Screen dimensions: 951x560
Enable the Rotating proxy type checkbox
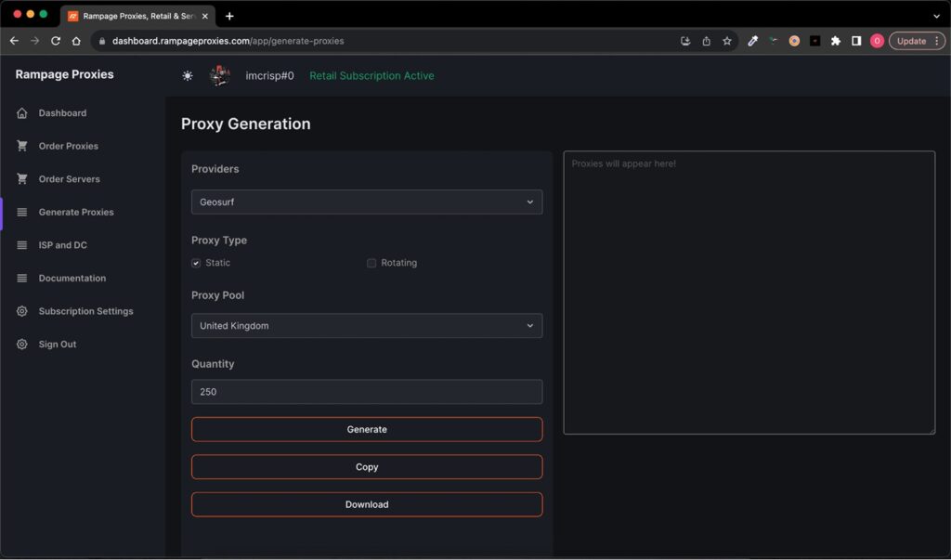coord(371,263)
